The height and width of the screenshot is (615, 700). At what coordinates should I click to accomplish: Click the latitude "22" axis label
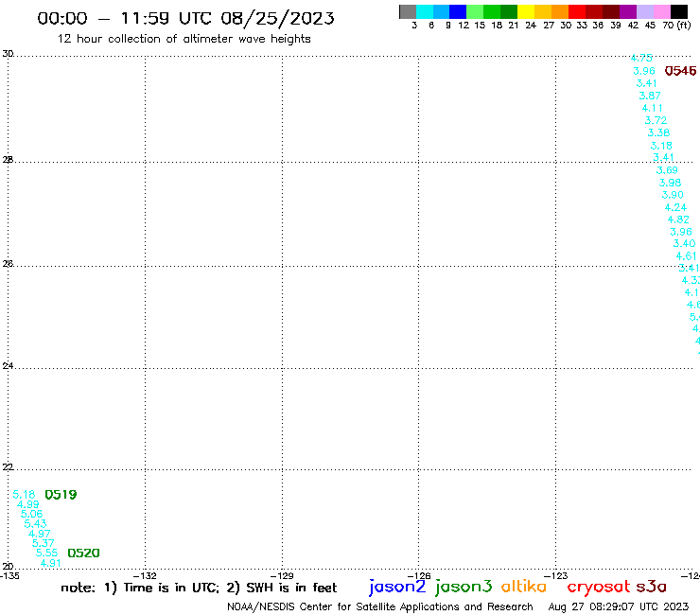click(8, 467)
